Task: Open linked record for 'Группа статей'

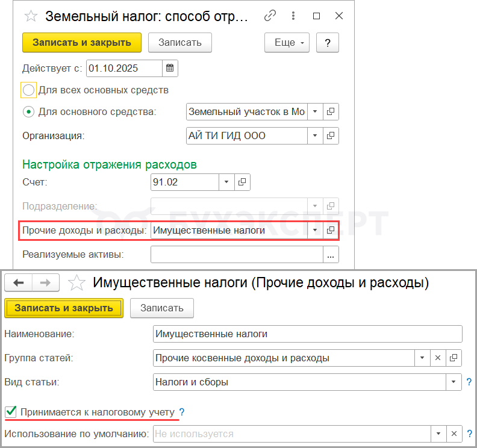Action: coord(454,358)
